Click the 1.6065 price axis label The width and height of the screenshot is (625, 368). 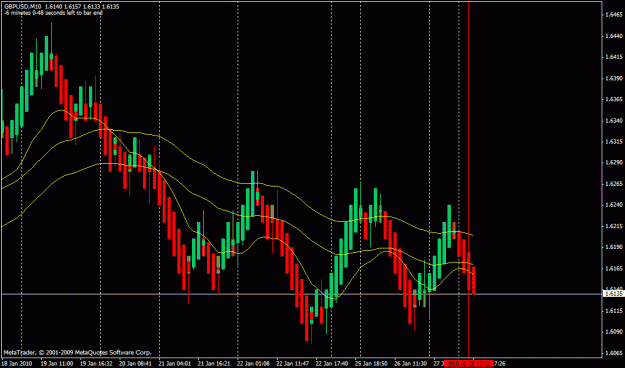point(614,353)
